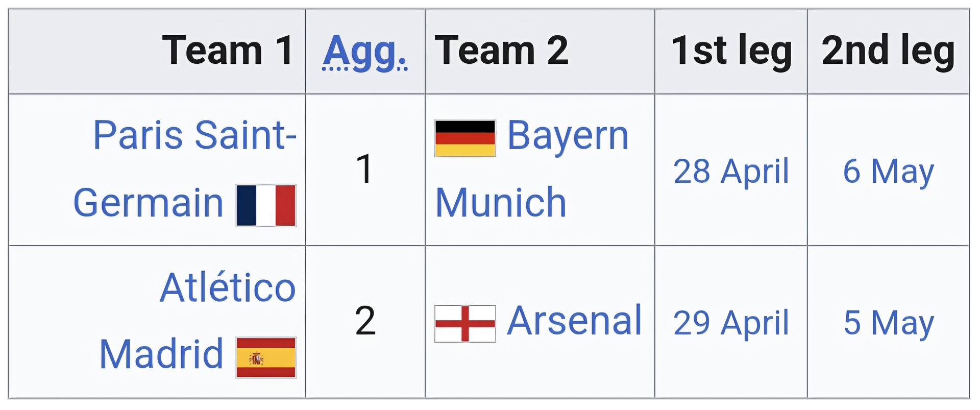Click aggregate score 1 in PSG row

[365, 169]
